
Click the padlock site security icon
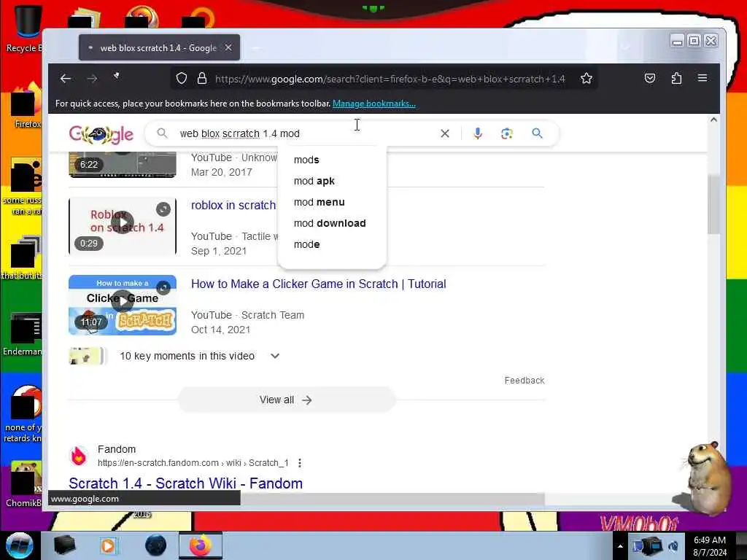coord(202,78)
